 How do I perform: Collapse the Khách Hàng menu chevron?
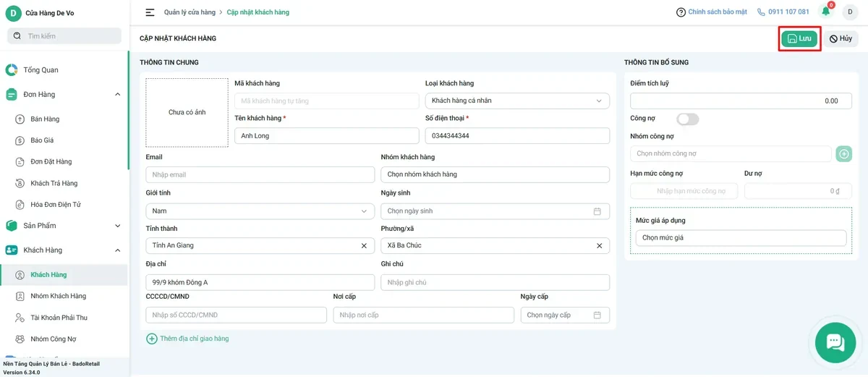point(118,250)
